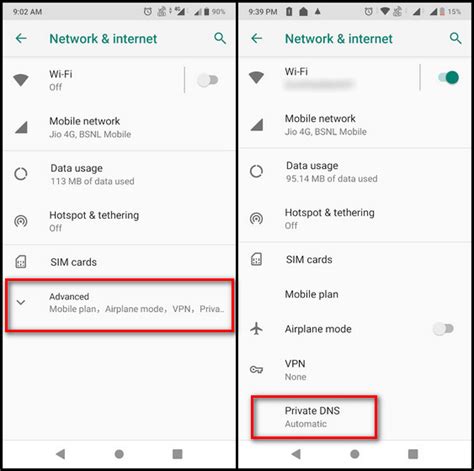
Task: Disable the Wi-Fi switch that is on
Action: click(x=448, y=78)
